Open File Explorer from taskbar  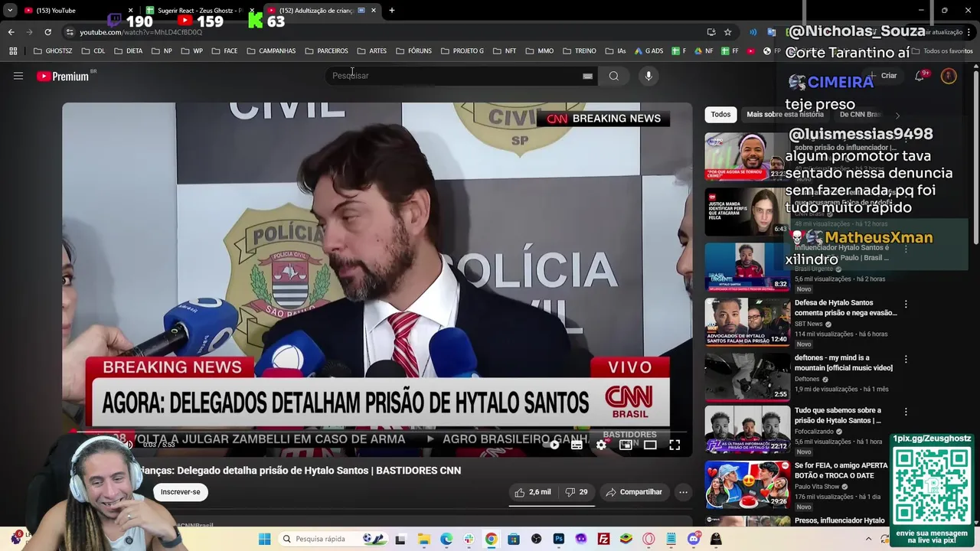(x=424, y=539)
